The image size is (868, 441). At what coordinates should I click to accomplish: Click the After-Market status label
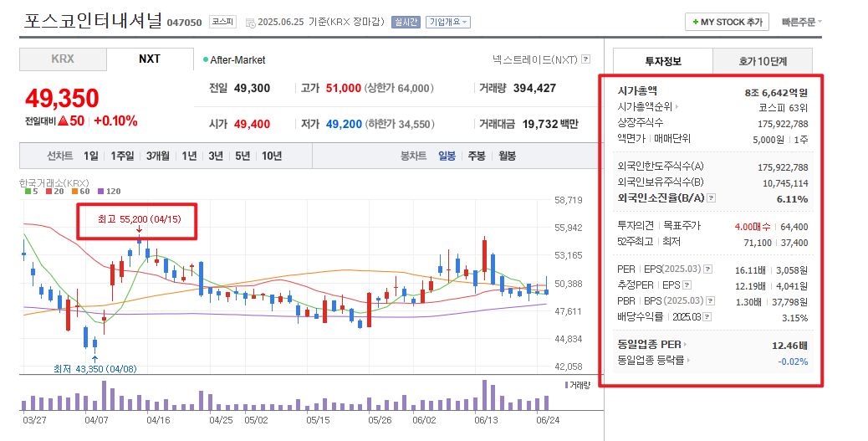pos(237,60)
